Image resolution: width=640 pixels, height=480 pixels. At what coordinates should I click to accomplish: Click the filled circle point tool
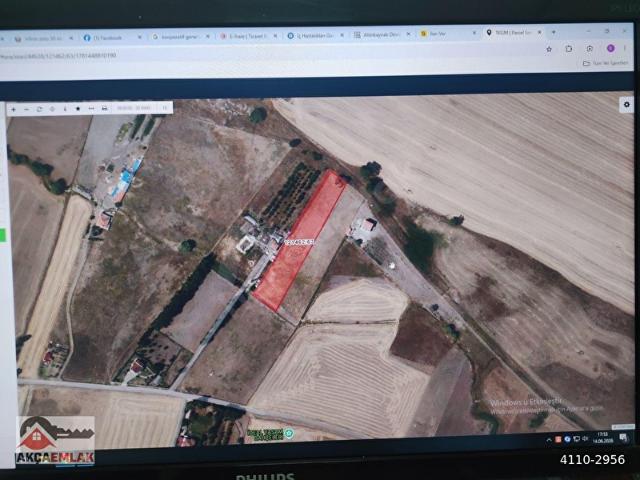click(x=78, y=109)
